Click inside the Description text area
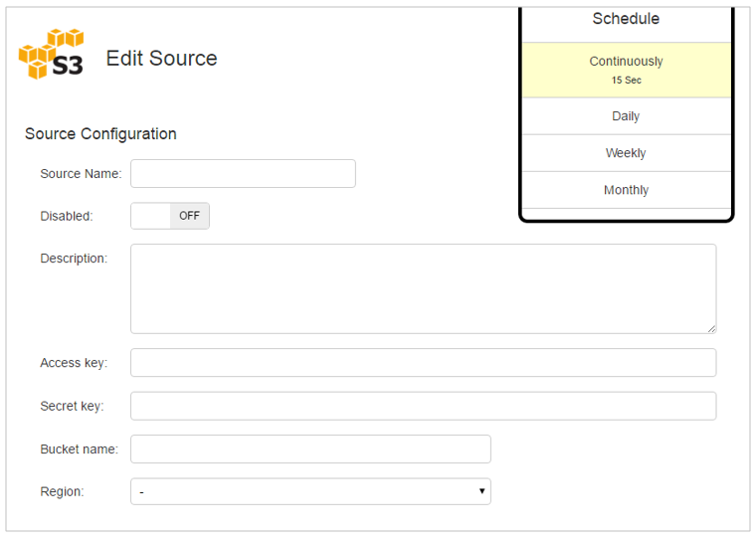 (424, 288)
